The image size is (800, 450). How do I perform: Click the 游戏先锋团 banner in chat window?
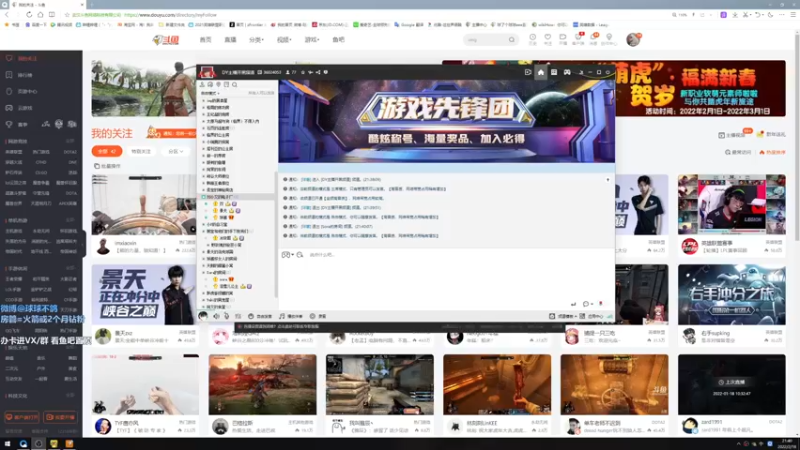[x=446, y=121]
